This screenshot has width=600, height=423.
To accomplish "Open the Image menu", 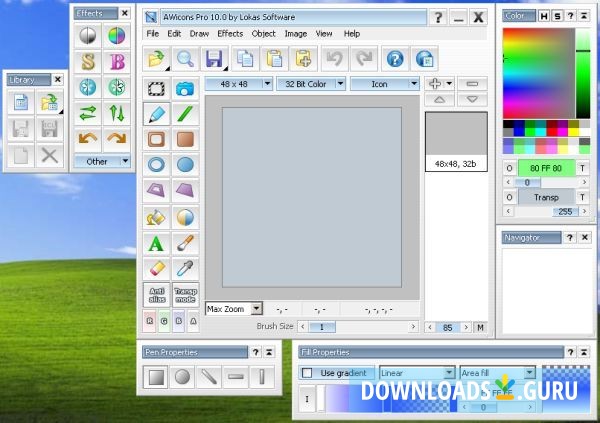I will point(295,33).
